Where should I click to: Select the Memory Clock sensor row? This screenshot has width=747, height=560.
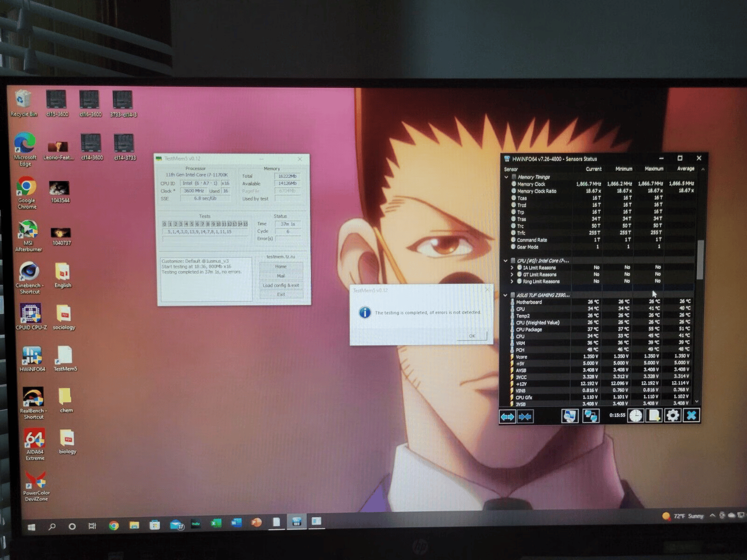pyautogui.click(x=602, y=184)
